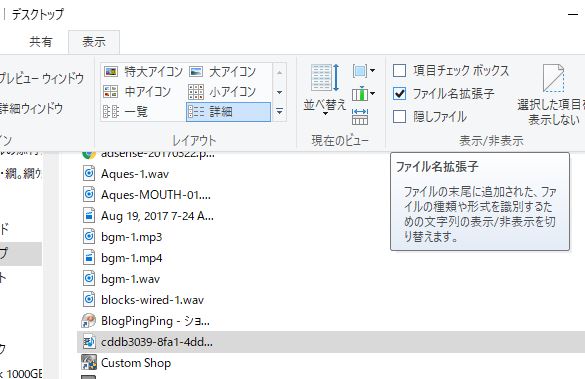The image size is (585, 379).
Task: Click the BlogPingPing shortcut name
Action: [155, 321]
